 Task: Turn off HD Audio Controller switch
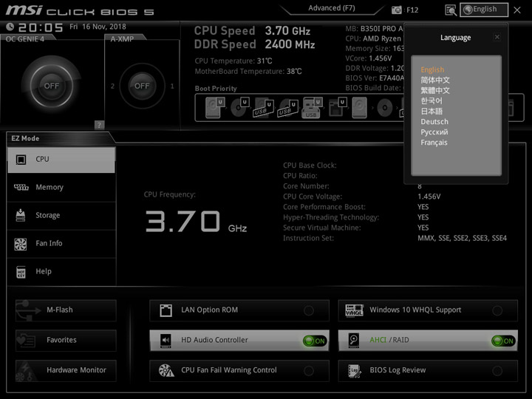[x=315, y=341]
